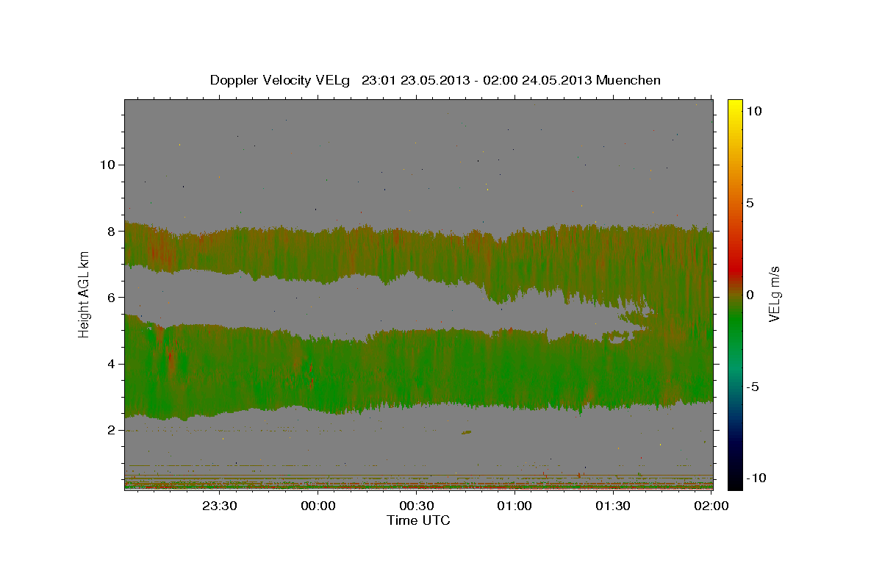
Task: Click the height tick label '10'
Action: [107, 165]
